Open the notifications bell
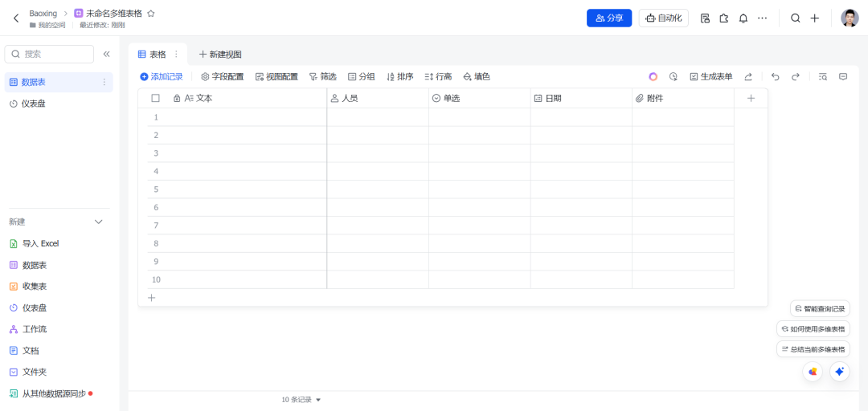Viewport: 868px width, 411px height. click(743, 18)
